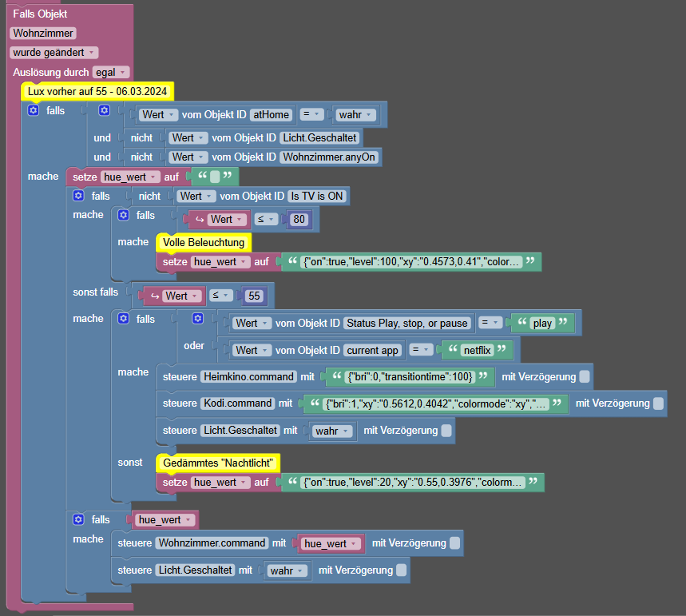
Task: Open gear icon of the und condition block
Action: [104, 110]
